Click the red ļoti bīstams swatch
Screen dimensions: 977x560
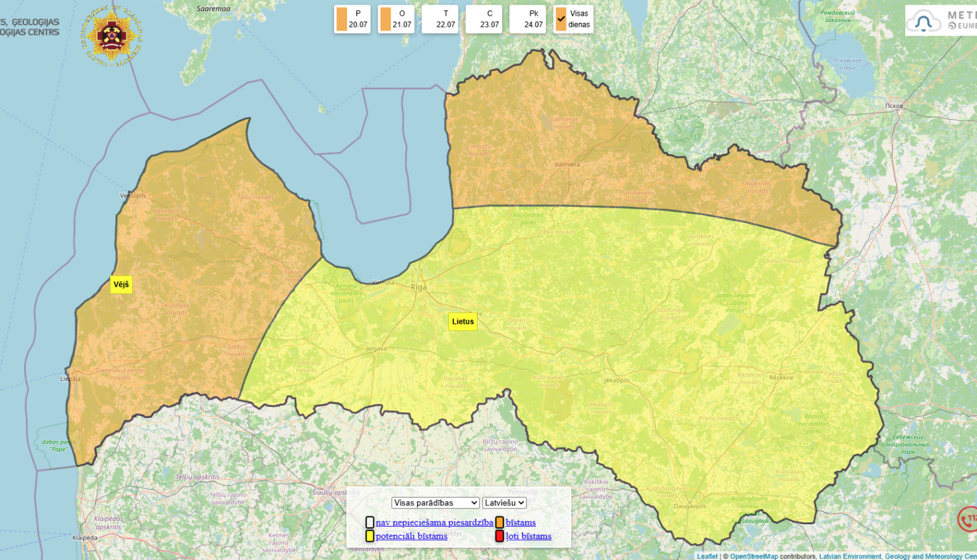pyautogui.click(x=500, y=536)
